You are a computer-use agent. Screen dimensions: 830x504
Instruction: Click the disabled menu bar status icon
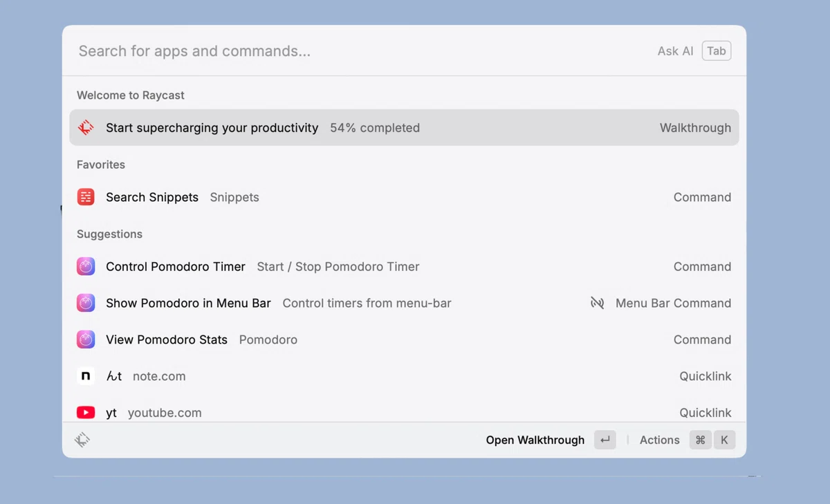coord(598,303)
